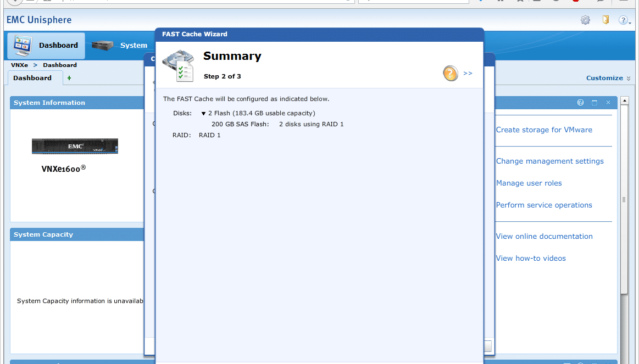Click Dashboard in the breadcrumb
Viewport: 639px width, 364px height.
click(x=60, y=65)
